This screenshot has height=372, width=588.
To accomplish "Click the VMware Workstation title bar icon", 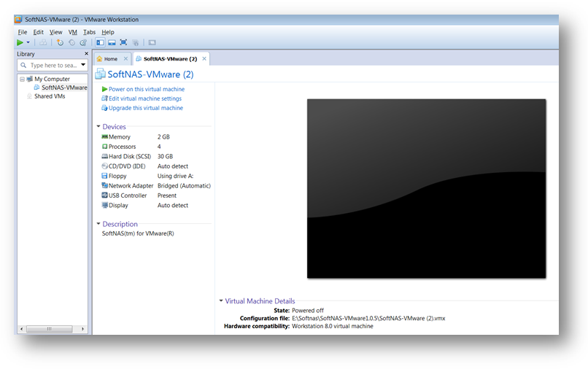I will click(x=18, y=20).
